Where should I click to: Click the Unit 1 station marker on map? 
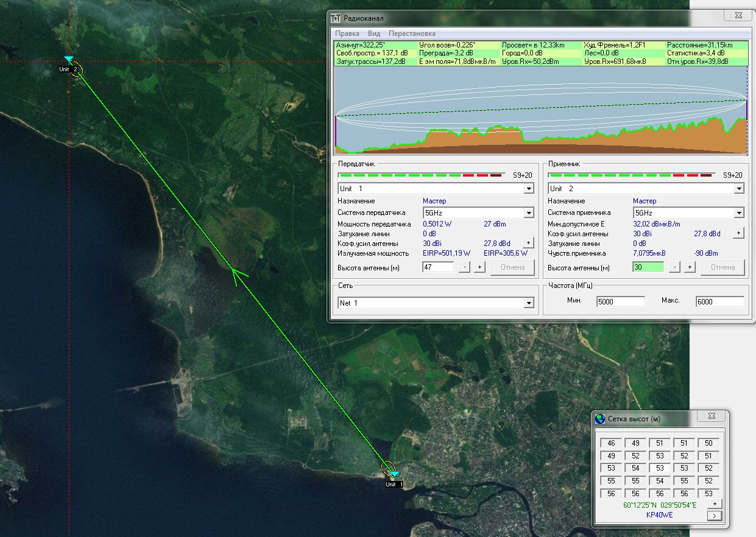point(394,473)
